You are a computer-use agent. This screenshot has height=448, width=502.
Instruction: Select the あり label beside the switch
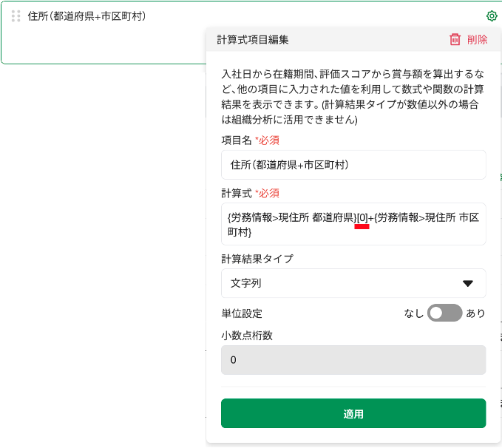click(x=475, y=313)
